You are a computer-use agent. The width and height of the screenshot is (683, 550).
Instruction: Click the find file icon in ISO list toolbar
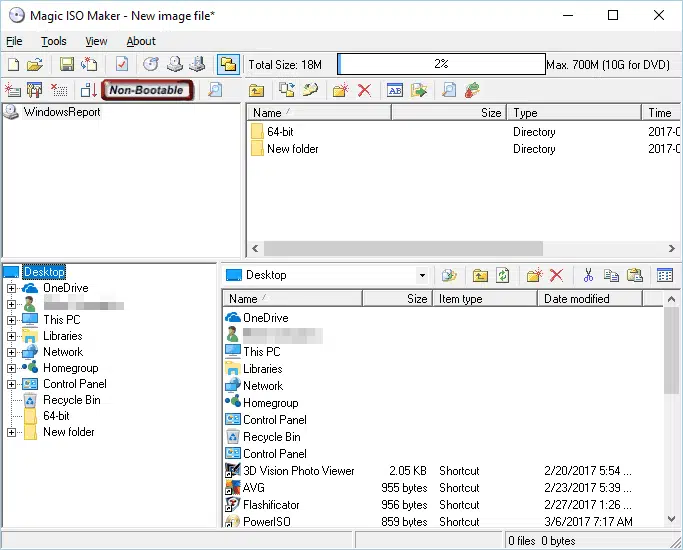click(x=449, y=90)
